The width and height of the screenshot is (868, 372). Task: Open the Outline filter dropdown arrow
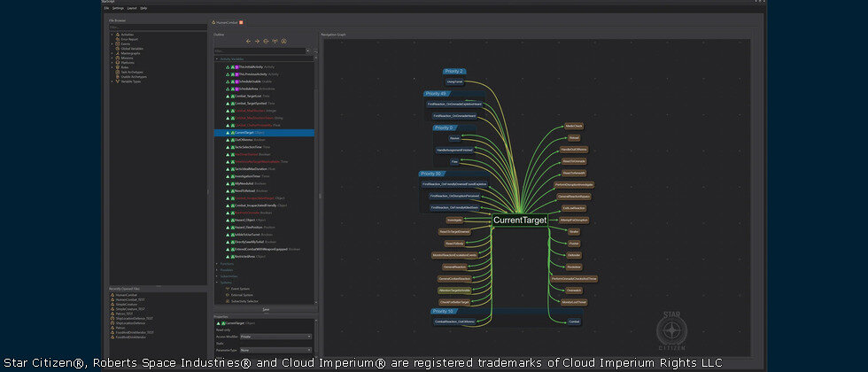308,51
